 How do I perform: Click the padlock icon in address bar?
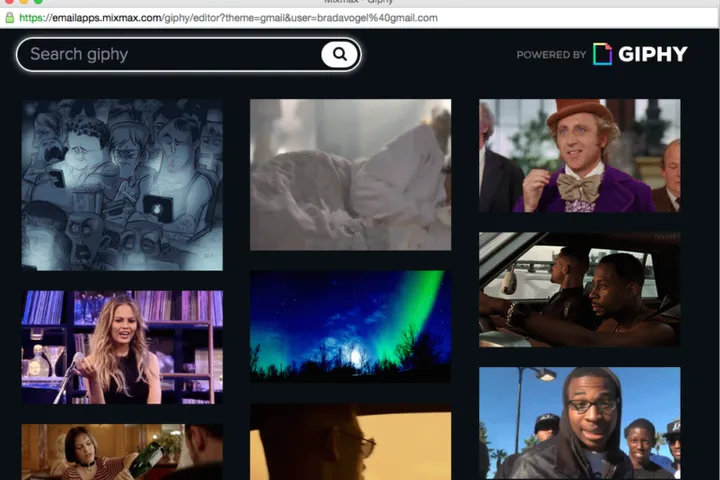(9, 18)
